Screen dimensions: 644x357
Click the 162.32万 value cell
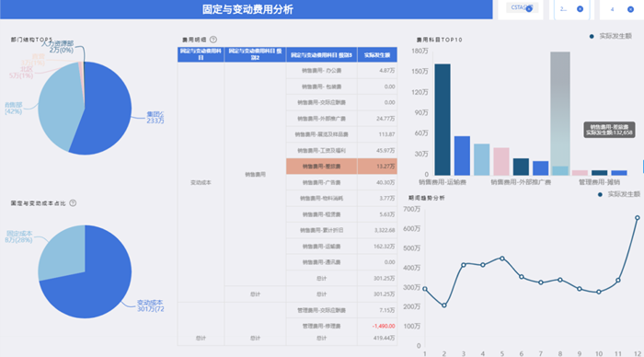pyautogui.click(x=377, y=247)
